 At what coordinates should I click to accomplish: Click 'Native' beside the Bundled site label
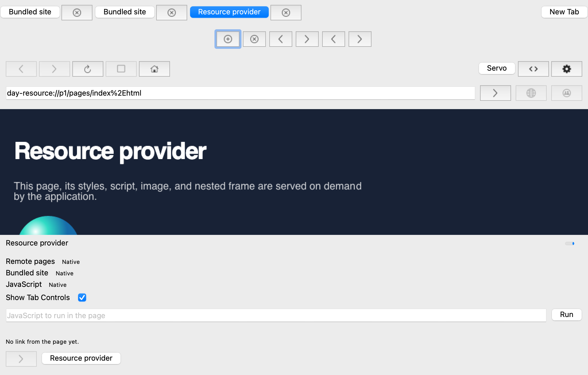coord(65,273)
